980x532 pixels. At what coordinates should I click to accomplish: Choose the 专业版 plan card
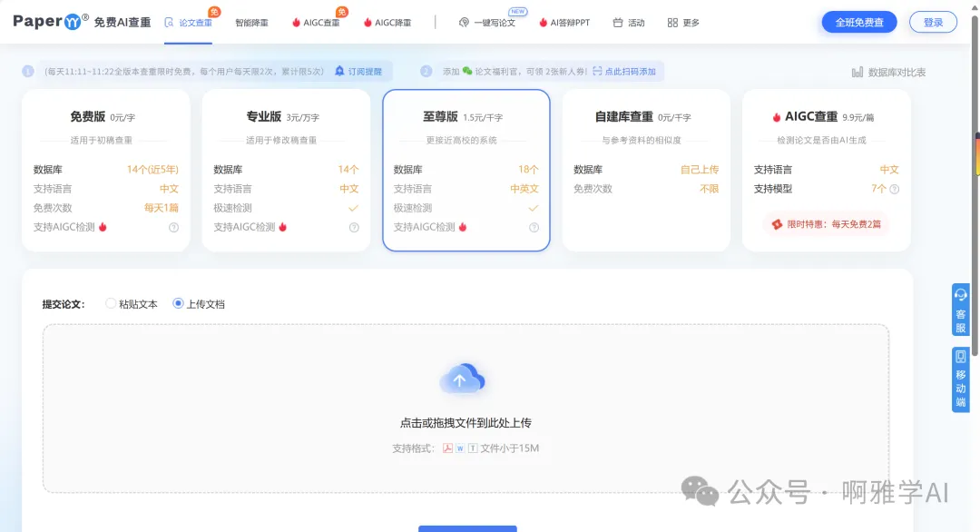click(286, 170)
